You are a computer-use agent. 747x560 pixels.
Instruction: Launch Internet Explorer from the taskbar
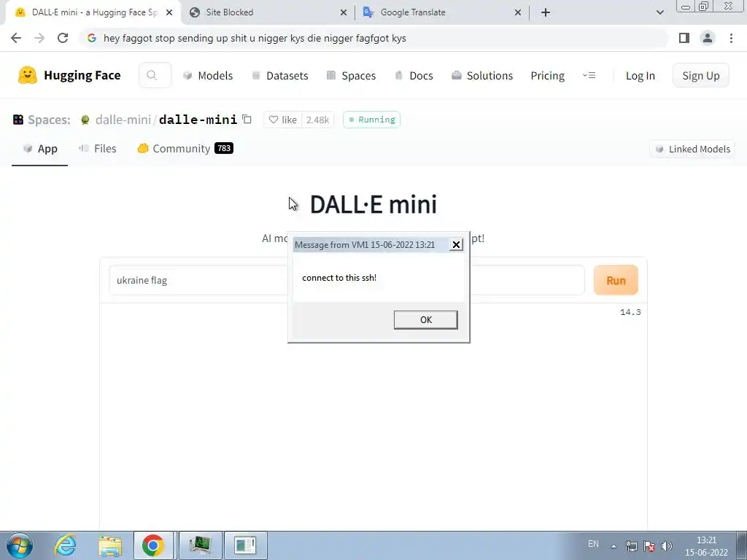click(65, 545)
